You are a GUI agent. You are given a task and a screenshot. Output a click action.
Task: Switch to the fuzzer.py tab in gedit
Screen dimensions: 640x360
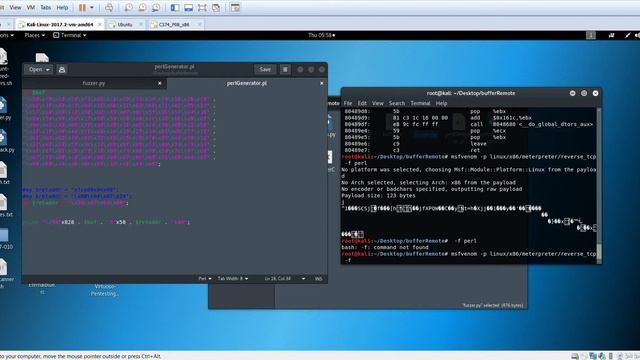[94, 83]
